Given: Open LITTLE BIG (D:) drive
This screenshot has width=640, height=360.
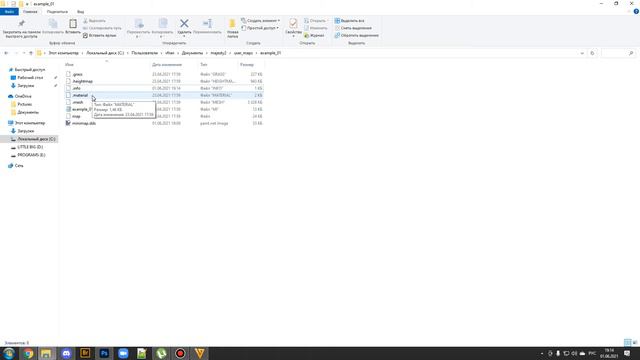Looking at the screenshot, I should point(30,147).
